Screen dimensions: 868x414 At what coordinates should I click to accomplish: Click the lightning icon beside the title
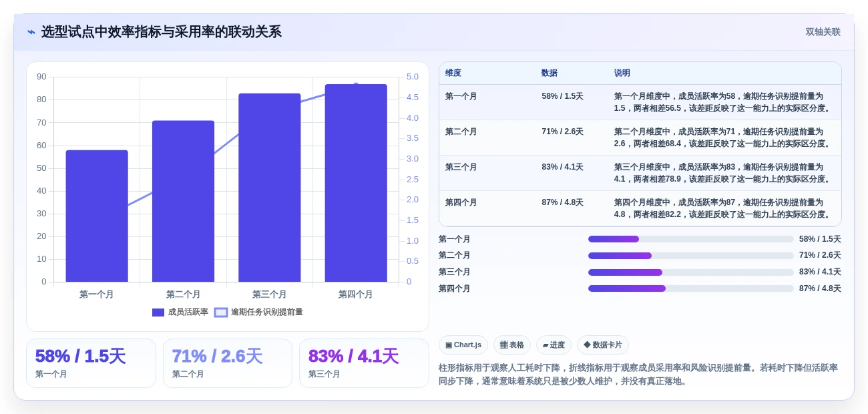coord(31,32)
